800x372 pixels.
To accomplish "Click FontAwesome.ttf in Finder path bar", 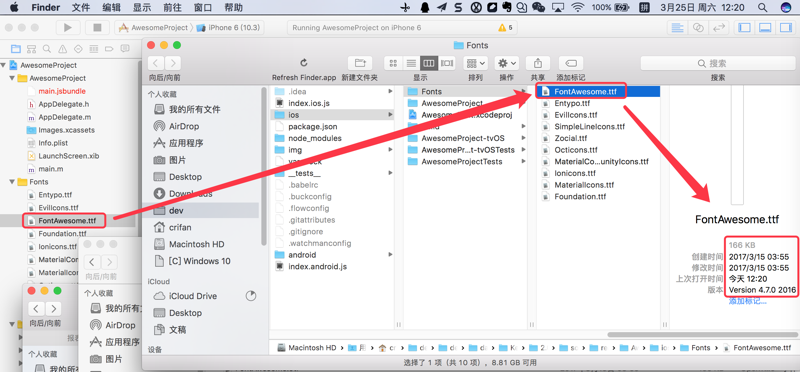I will pos(757,348).
